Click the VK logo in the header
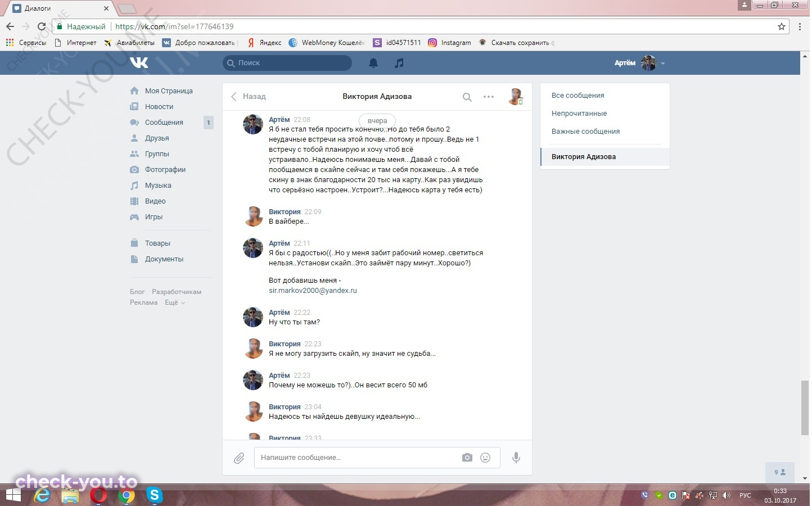 pos(139,62)
